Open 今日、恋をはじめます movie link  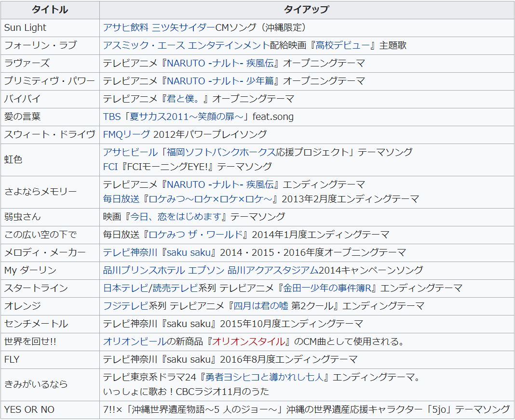[176, 217]
